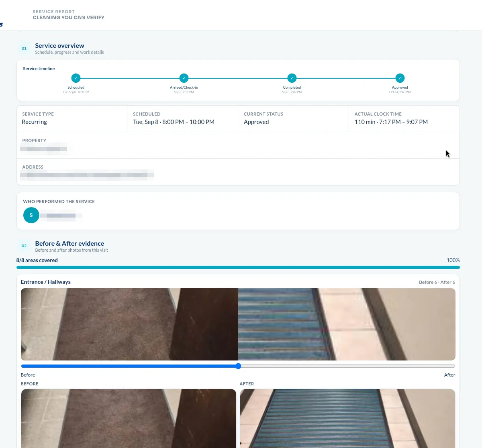Click the blurred property name

click(x=44, y=149)
